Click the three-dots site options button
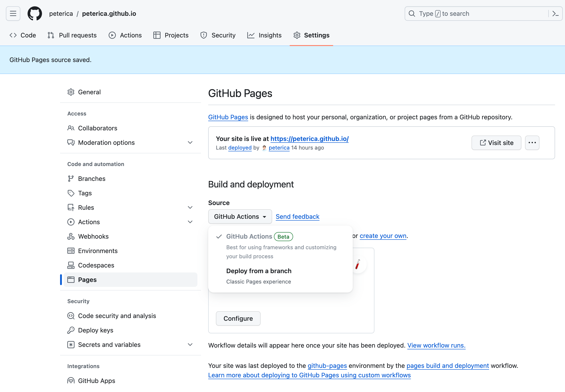Screen dimensions: 565x392 (532, 143)
